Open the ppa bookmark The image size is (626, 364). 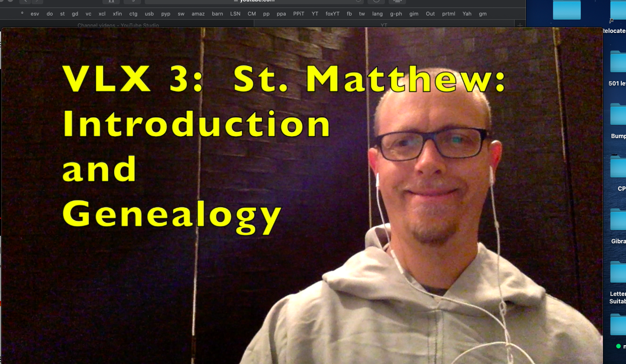282,14
